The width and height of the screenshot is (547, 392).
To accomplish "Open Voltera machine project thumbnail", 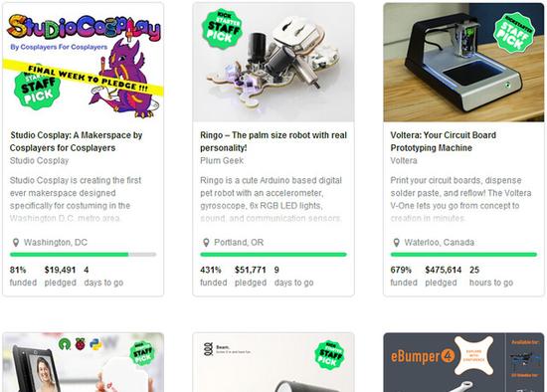I will pos(463,63).
